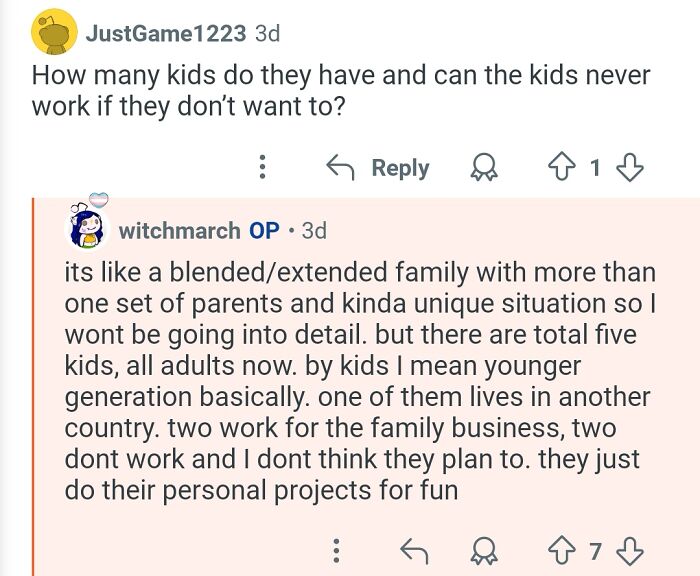Downvote witchmarch's reply with 7 points

click(629, 551)
